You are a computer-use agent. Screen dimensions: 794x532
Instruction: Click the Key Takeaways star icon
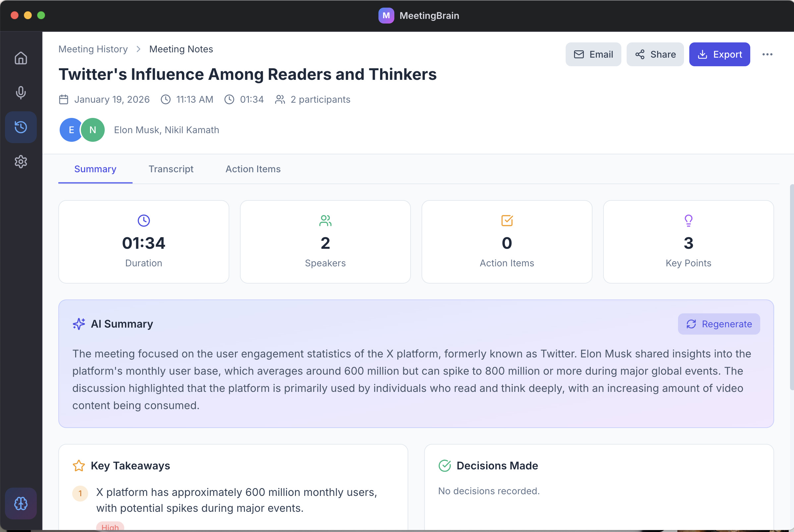tap(79, 466)
